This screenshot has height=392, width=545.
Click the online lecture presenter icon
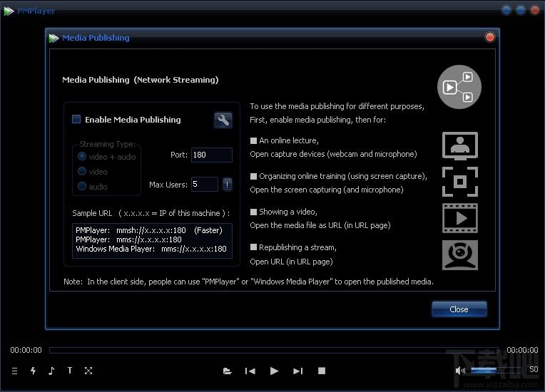click(460, 145)
